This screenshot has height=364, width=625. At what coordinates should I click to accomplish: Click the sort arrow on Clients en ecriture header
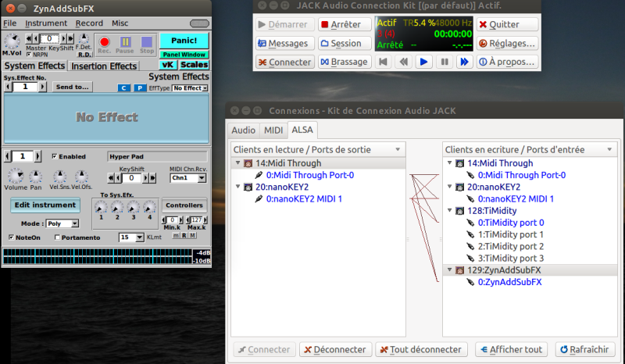609,149
